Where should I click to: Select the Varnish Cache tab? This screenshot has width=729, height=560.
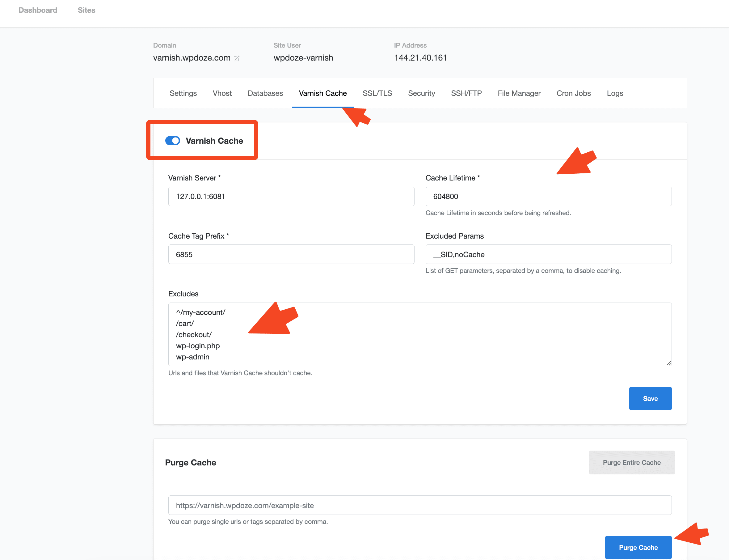(x=322, y=93)
